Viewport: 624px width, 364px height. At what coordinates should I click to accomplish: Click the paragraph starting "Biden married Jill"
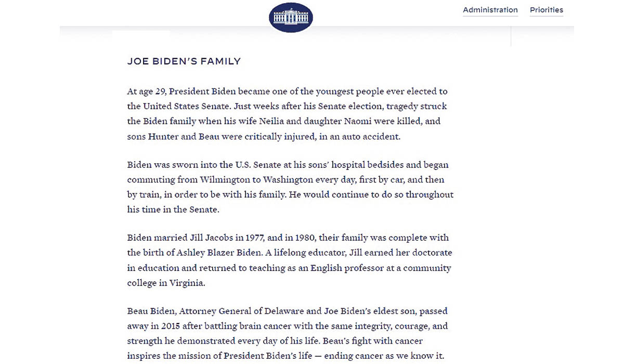pos(290,260)
